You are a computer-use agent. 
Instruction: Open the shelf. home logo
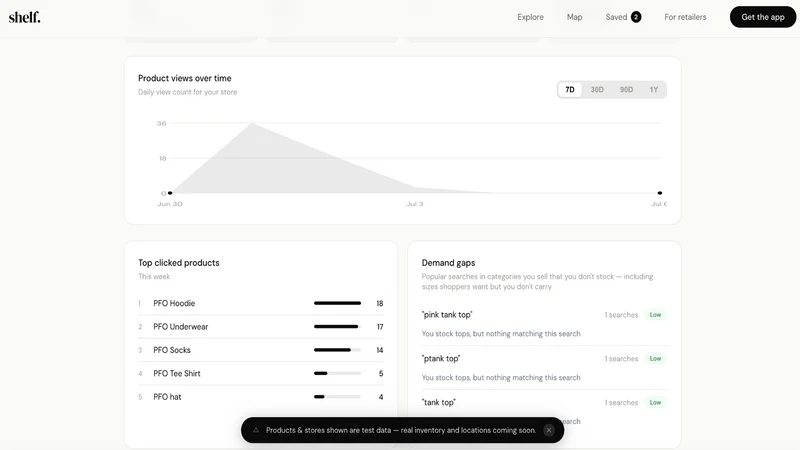(x=24, y=17)
